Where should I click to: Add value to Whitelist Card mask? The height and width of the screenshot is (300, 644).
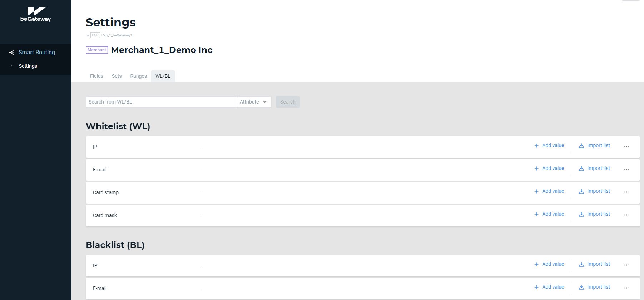[x=549, y=214]
